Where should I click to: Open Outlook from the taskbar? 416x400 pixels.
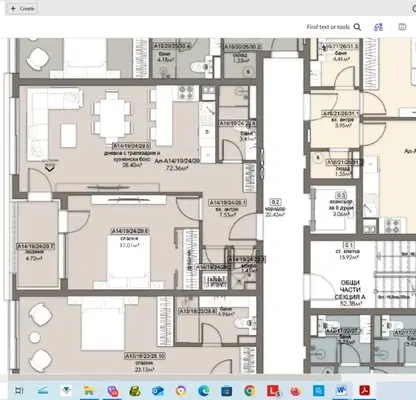pos(158,391)
